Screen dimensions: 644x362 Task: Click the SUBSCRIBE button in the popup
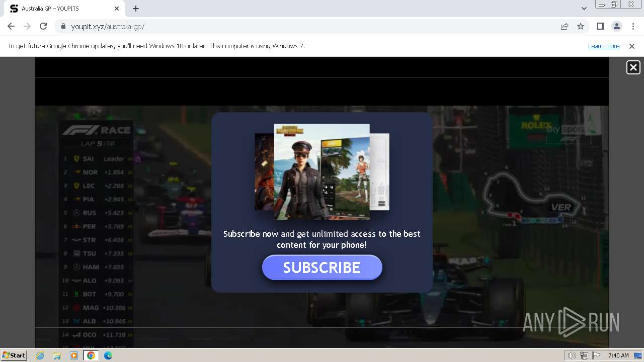(322, 267)
